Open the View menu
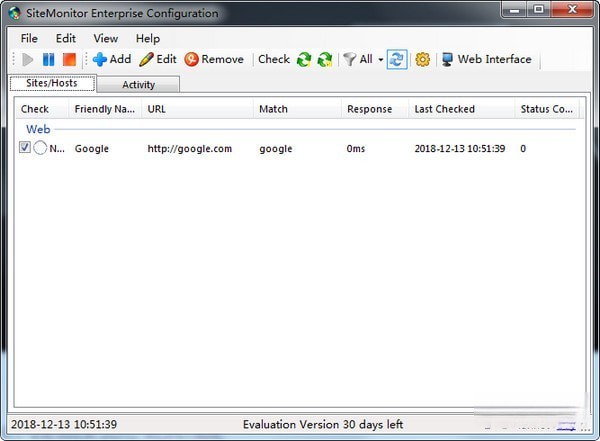600x441 pixels. pos(106,38)
